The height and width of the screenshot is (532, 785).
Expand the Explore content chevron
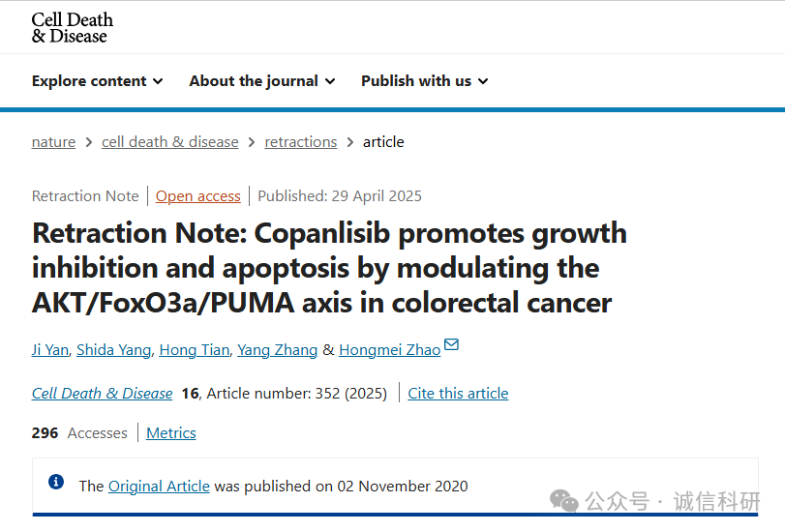click(158, 81)
